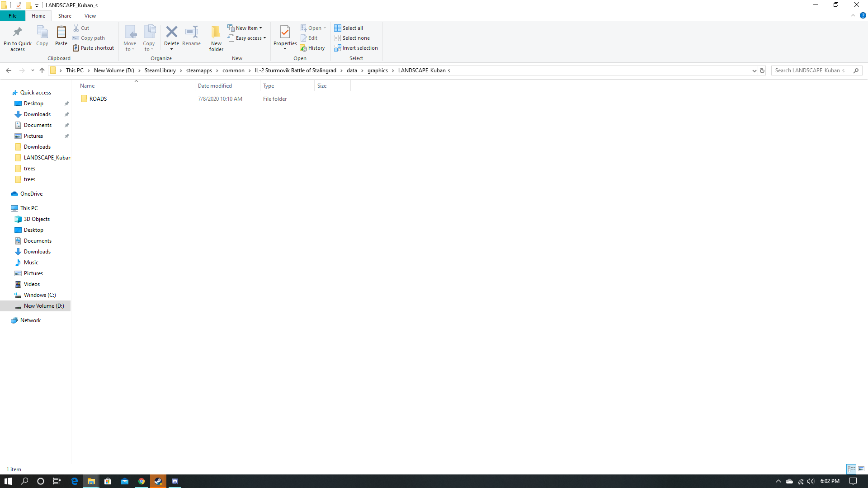Click Copy path in Clipboard group
Screen dimensions: 868x488
89,38
